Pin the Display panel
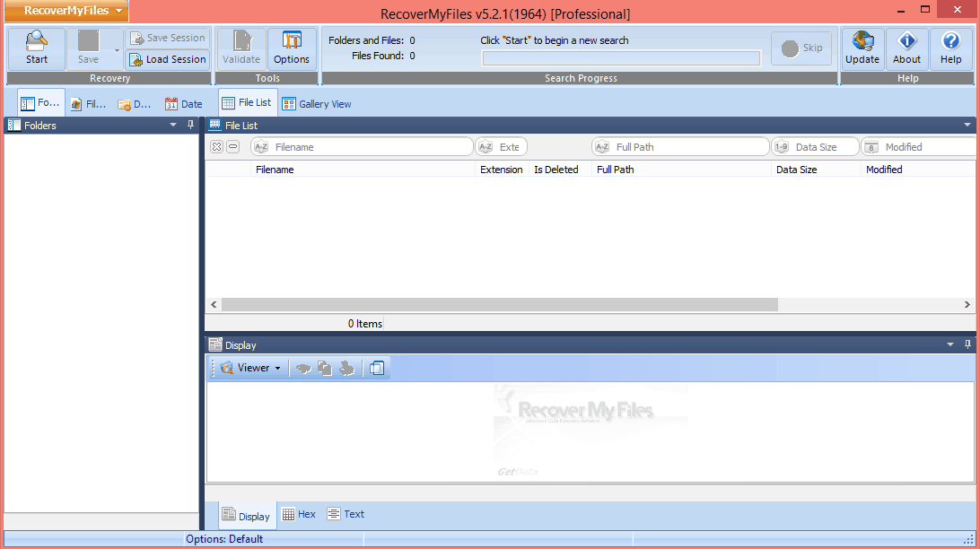 [x=967, y=344]
